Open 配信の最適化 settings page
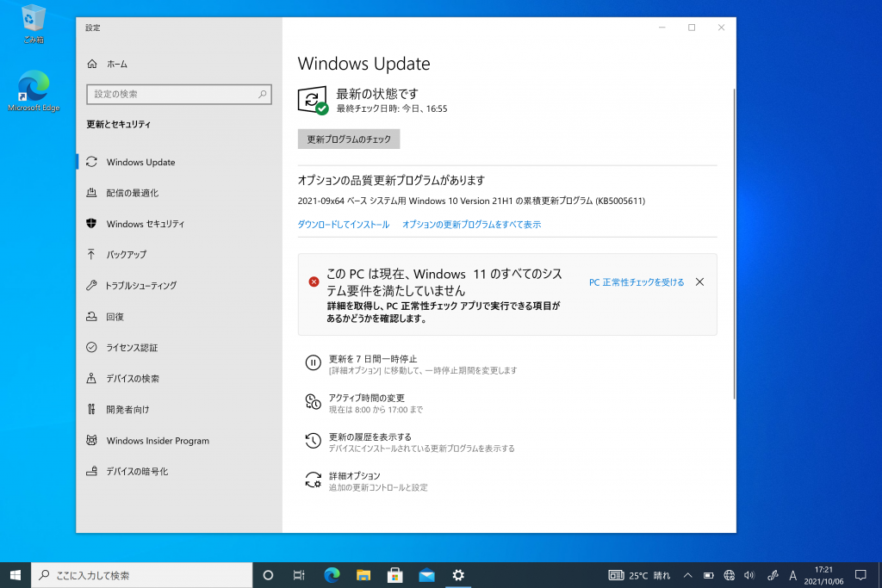The height and width of the screenshot is (588, 882). [132, 194]
